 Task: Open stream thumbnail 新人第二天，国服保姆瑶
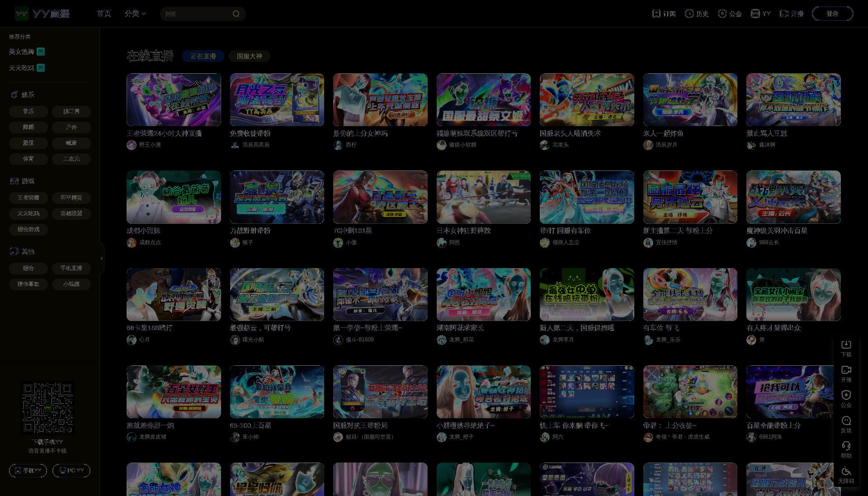(587, 294)
